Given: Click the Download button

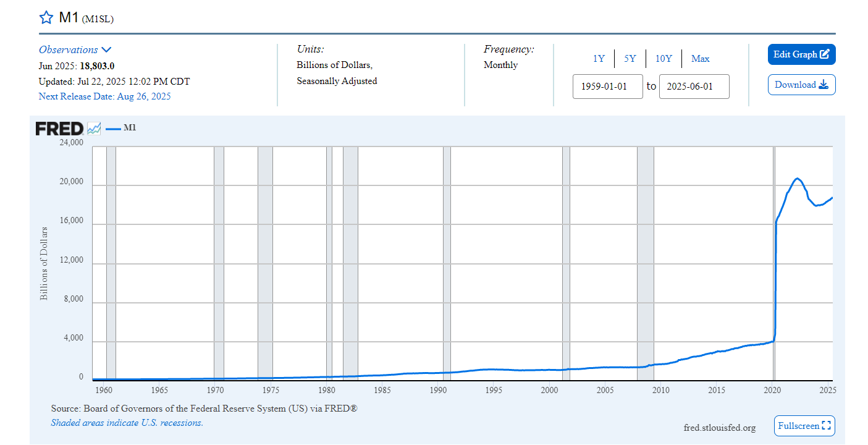Looking at the screenshot, I should coord(801,85).
